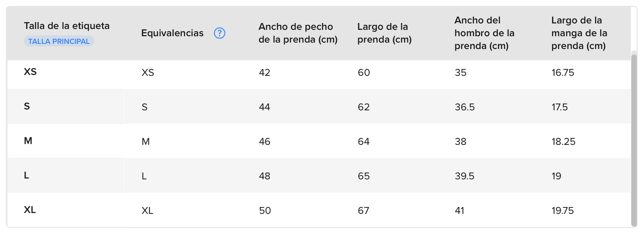644x236 pixels.
Task: Click the Equivalencias help question-mark icon
Action: pyautogui.click(x=220, y=33)
